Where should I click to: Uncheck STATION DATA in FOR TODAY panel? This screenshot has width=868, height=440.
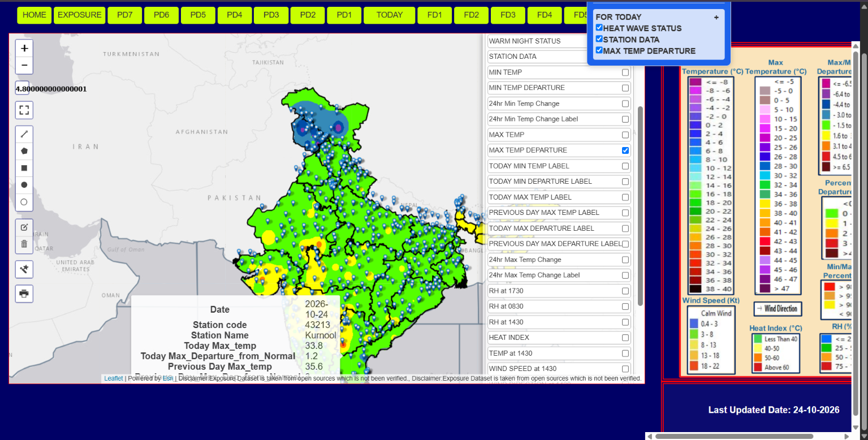click(x=599, y=38)
